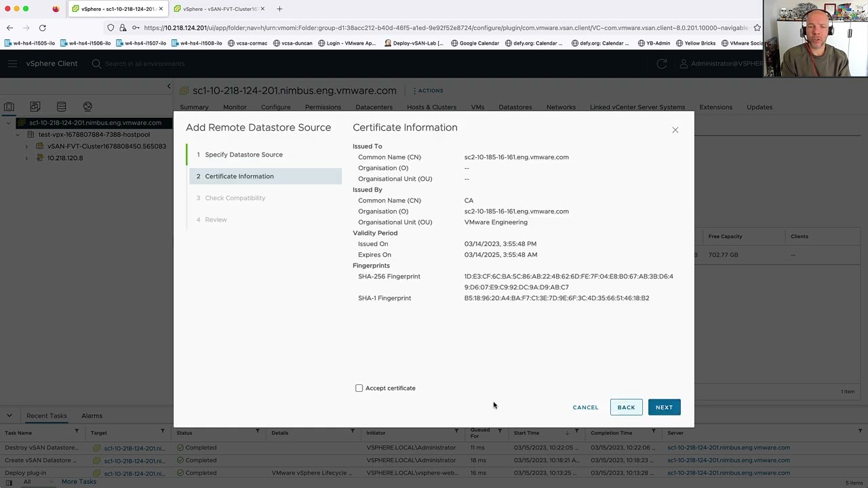Open the Permissions tab

(x=323, y=107)
